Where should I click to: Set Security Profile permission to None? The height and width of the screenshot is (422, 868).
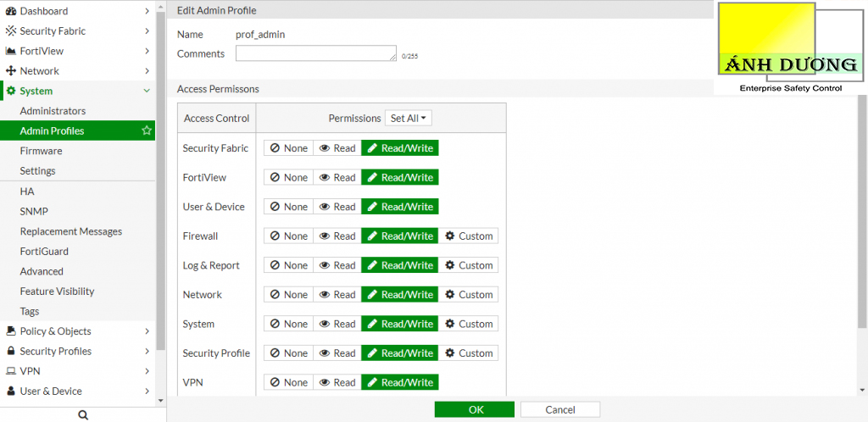pos(288,353)
